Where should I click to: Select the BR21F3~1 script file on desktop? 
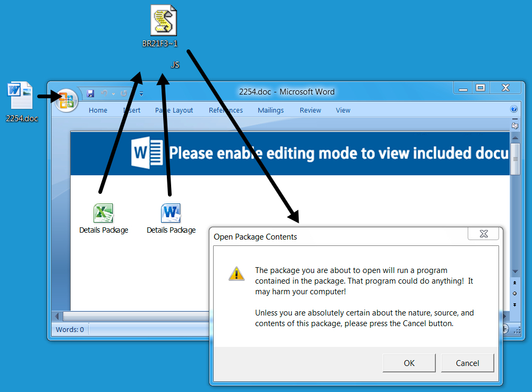pyautogui.click(x=163, y=21)
